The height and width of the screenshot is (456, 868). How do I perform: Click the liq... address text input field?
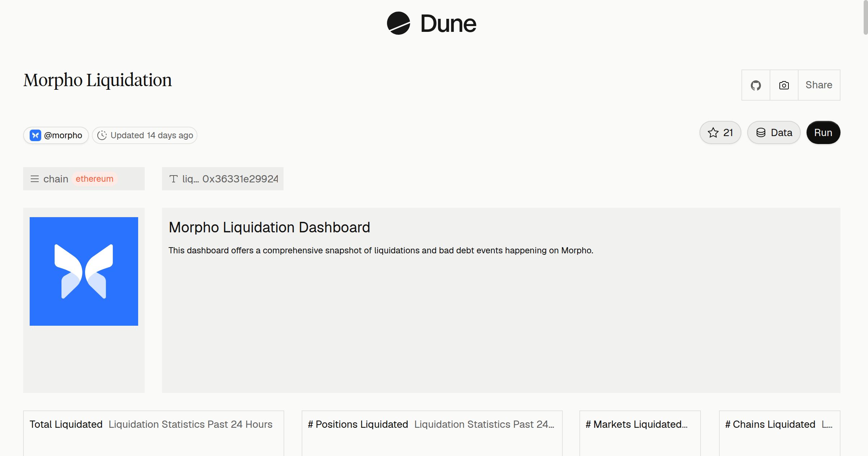click(x=223, y=179)
